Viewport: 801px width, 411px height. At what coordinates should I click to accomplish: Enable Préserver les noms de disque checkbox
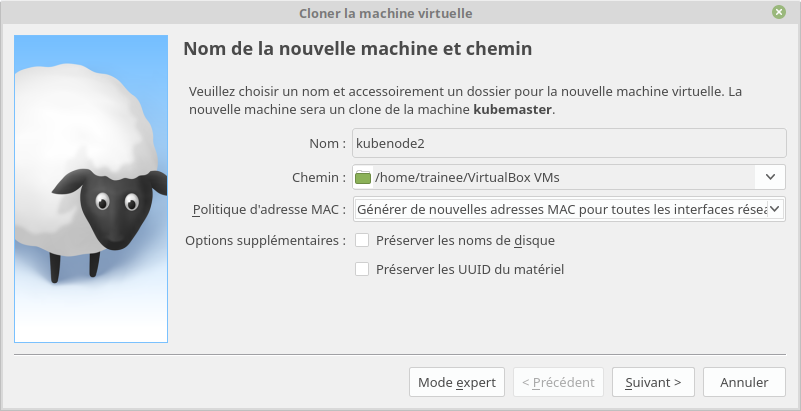(x=362, y=240)
